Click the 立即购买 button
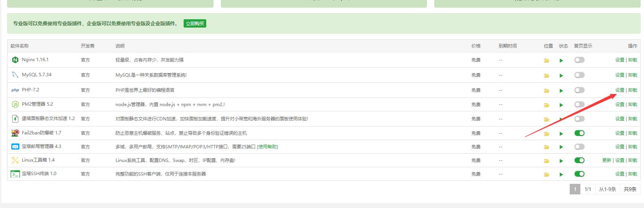The image size is (644, 208). (195, 23)
